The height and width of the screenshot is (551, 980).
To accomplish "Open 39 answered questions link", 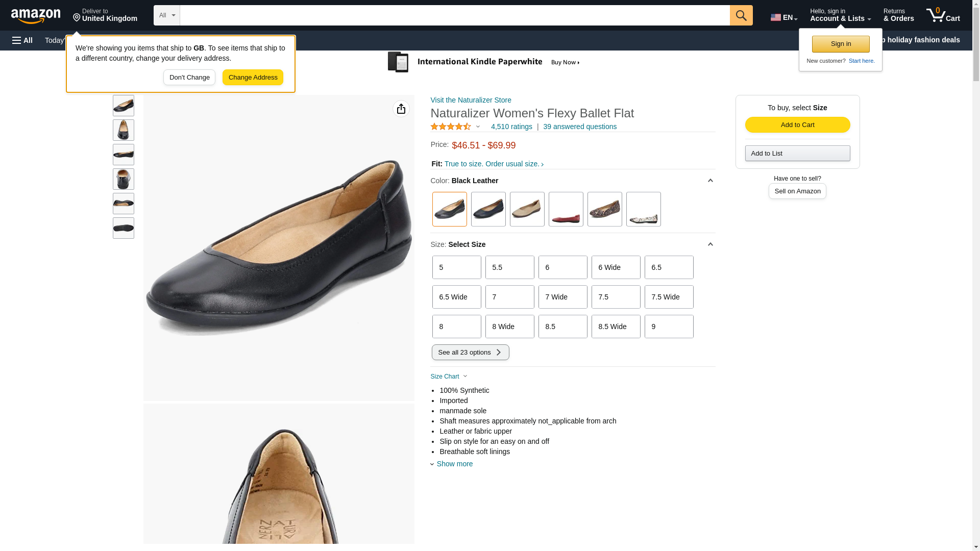I will tap(580, 127).
